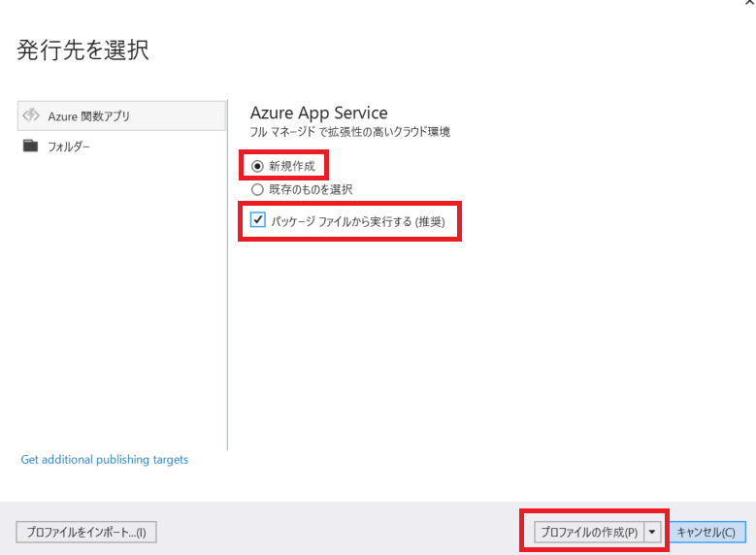The image size is (756, 555).
Task: Click the 発行先を選択 dialog title
Action: coord(82,49)
